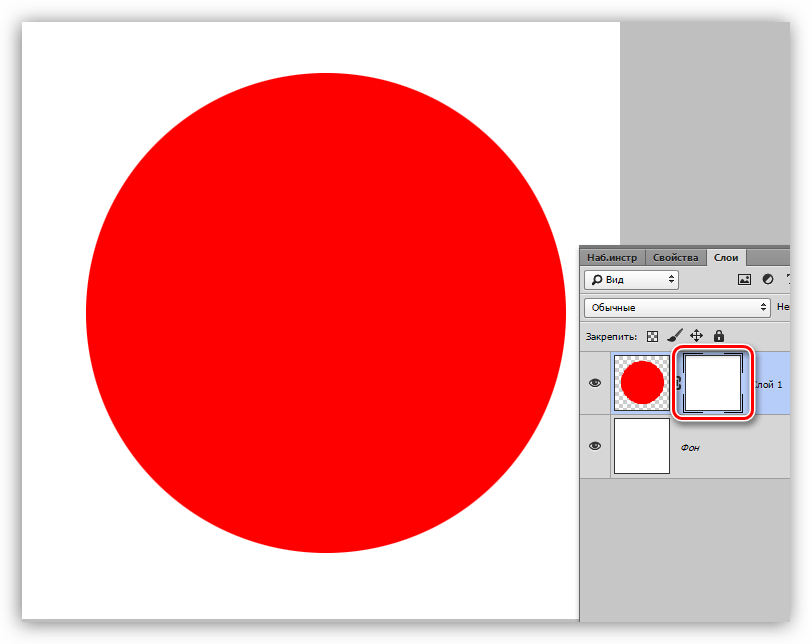The image size is (812, 644).
Task: Click the Фон layer name
Action: tap(690, 447)
